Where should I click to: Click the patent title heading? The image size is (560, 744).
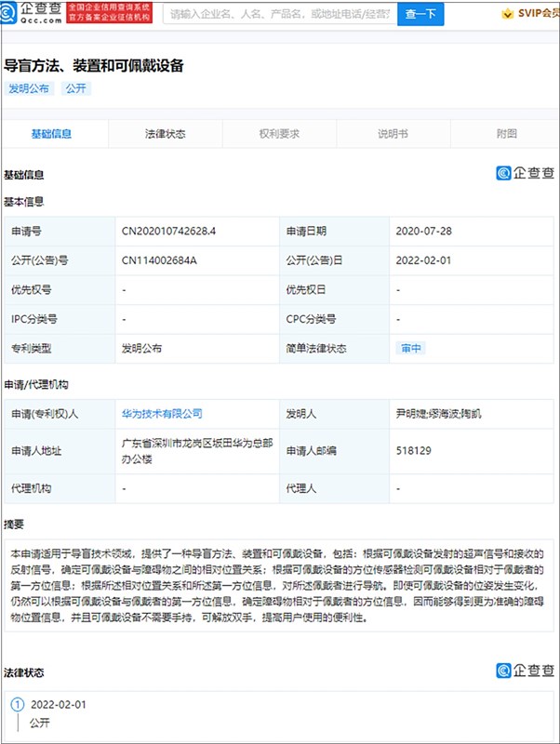(x=94, y=65)
